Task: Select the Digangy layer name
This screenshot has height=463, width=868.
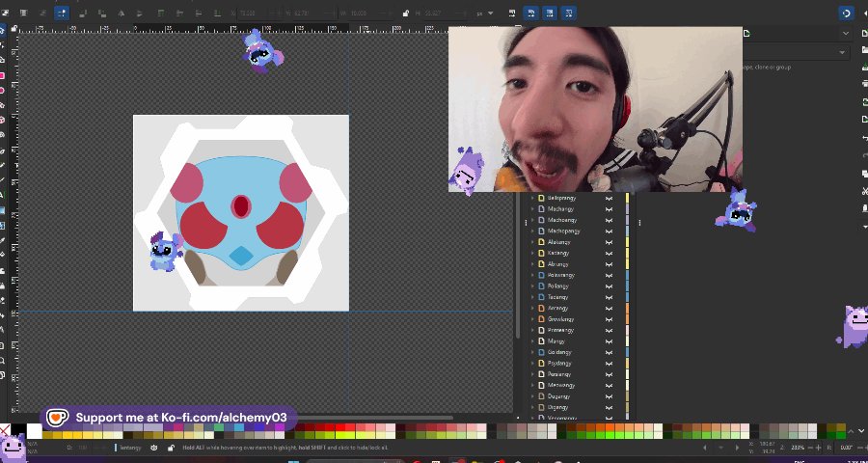Action: 557,408
